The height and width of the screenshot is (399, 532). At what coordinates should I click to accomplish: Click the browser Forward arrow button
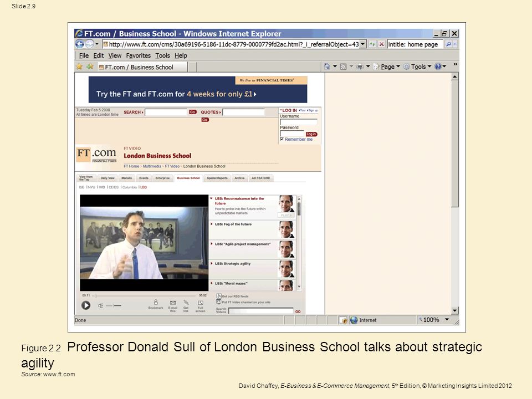coord(89,44)
